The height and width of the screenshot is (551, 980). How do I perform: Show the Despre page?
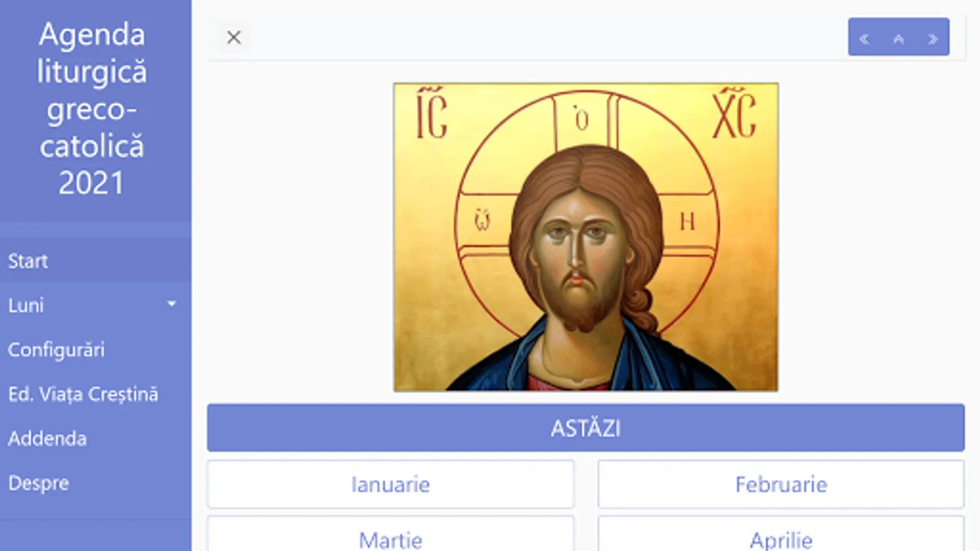click(x=39, y=483)
